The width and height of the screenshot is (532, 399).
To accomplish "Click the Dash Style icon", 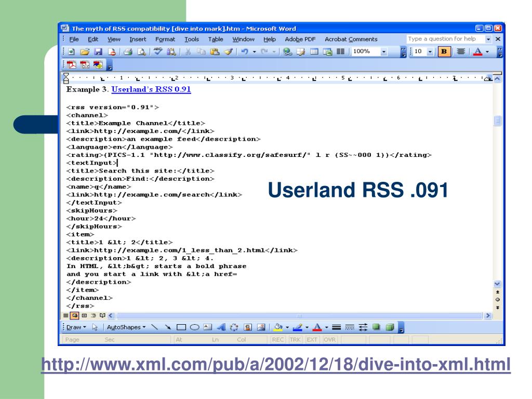I will click(350, 327).
